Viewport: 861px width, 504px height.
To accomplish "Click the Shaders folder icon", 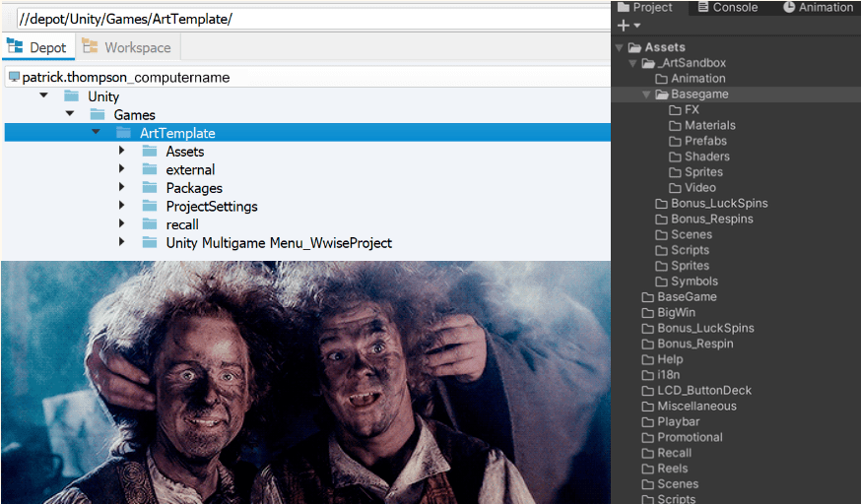I will 675,157.
